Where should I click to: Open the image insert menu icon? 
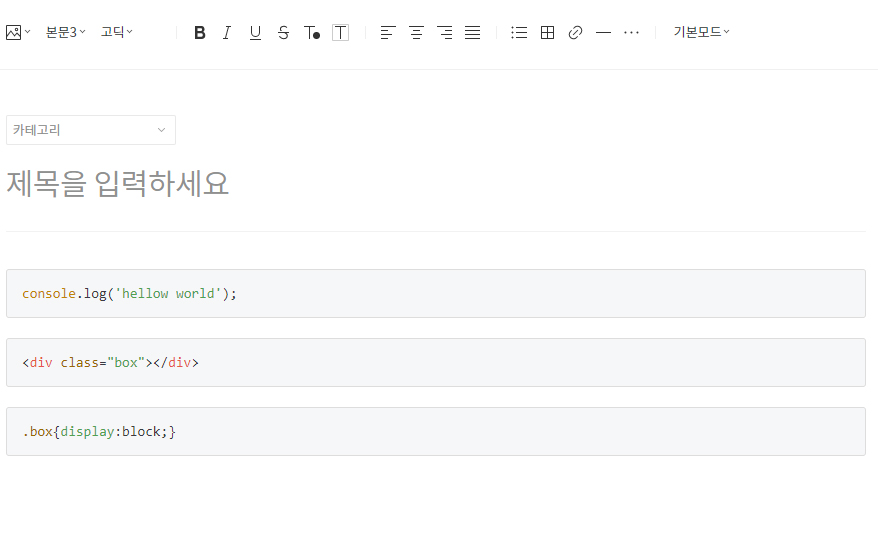18,32
